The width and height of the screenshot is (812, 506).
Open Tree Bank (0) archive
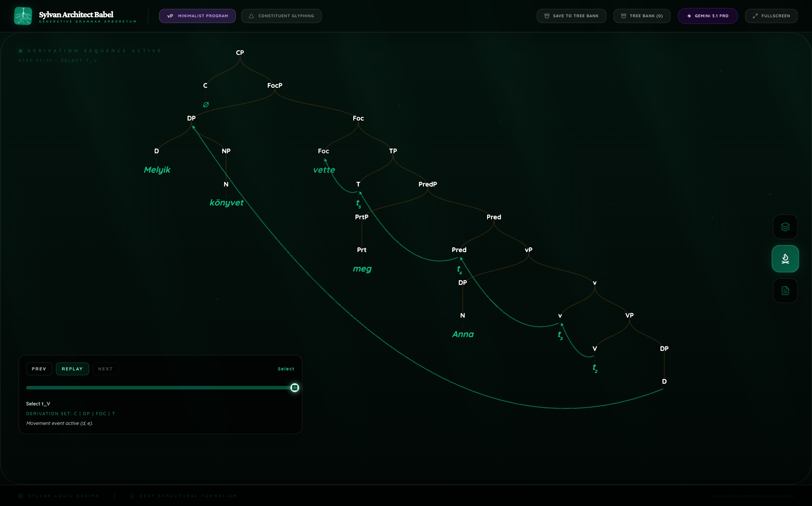pos(641,16)
